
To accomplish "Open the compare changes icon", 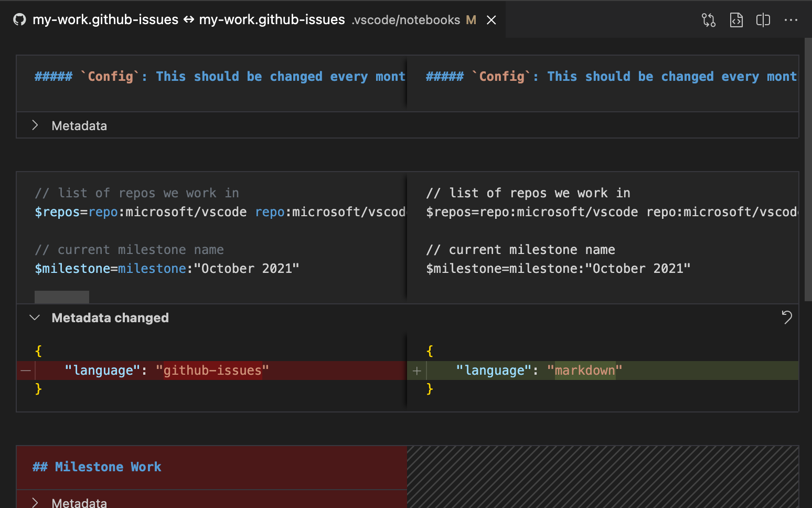I will coord(708,19).
